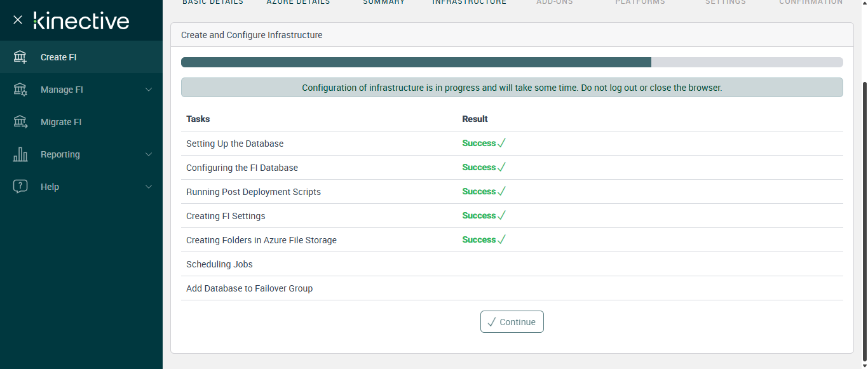Expand the Manage FI submenu chevron
This screenshot has height=369, width=868.
click(149, 90)
